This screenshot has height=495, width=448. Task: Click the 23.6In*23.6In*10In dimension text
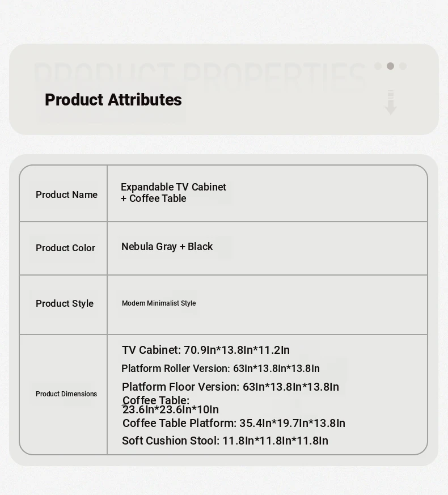(x=171, y=410)
